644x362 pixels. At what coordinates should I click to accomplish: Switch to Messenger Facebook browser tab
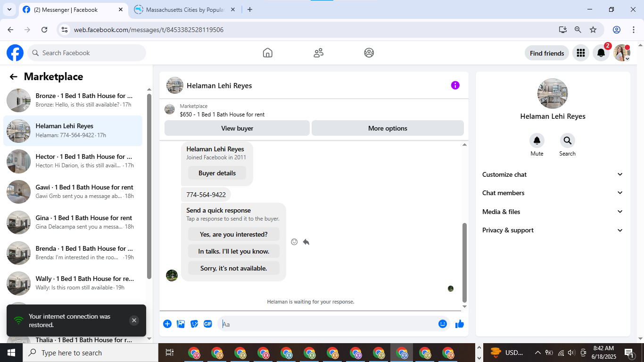point(73,9)
